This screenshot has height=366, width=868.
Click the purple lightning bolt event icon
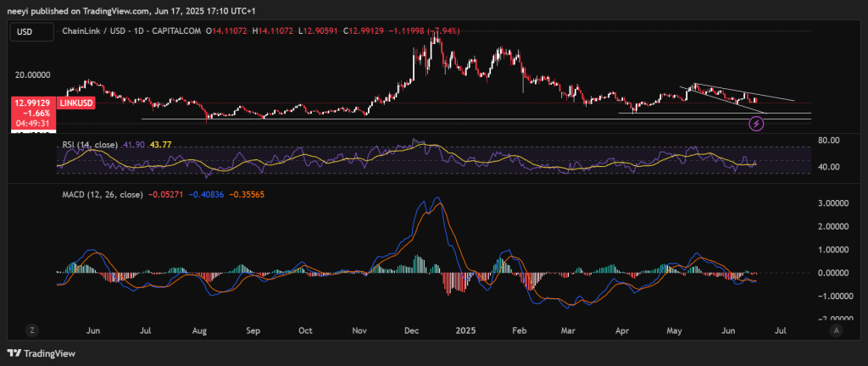pyautogui.click(x=757, y=125)
